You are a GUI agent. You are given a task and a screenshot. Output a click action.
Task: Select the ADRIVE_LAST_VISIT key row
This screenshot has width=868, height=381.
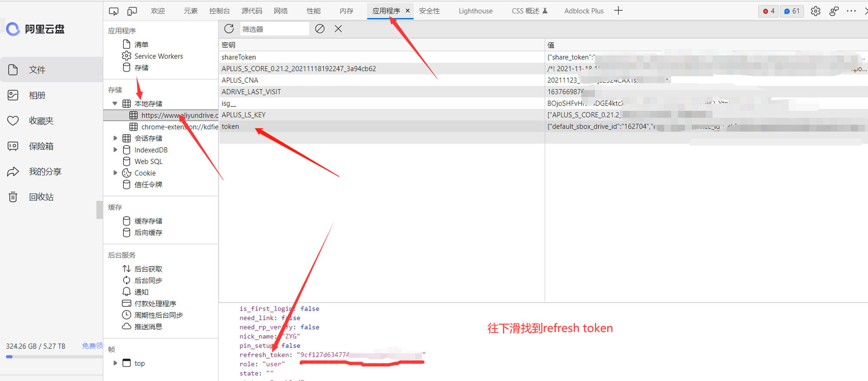coord(382,92)
